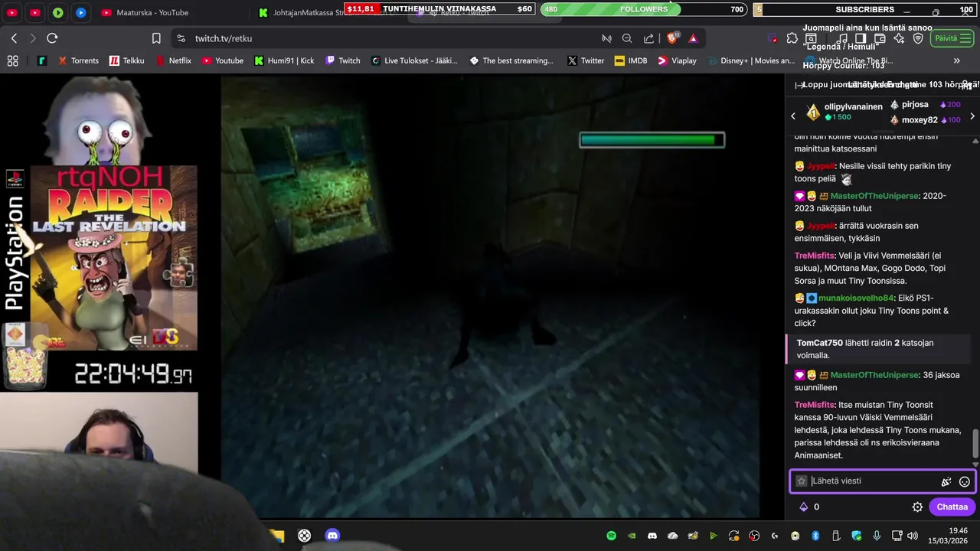Click the bookmark page icon

(156, 38)
